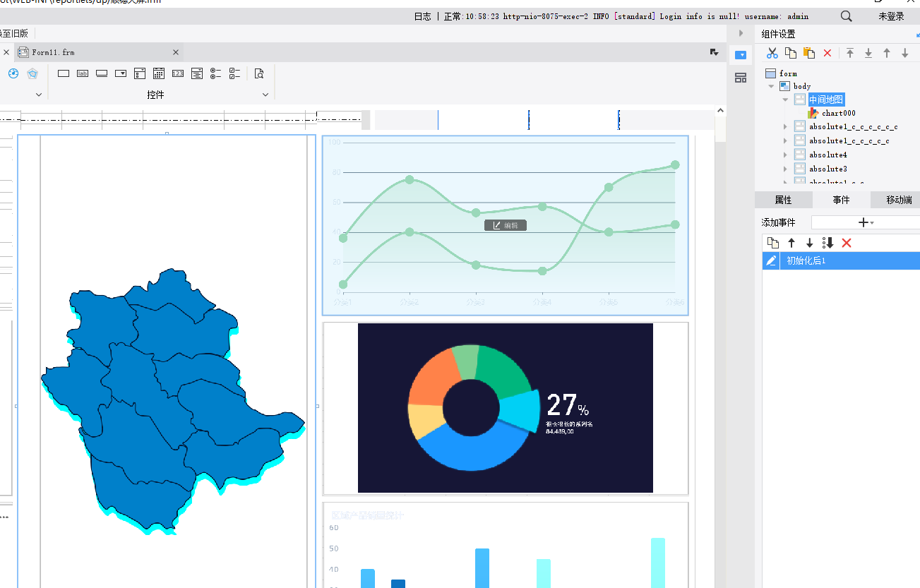920x588 pixels.
Task: Pick the button widget icon
Action: coord(102,73)
